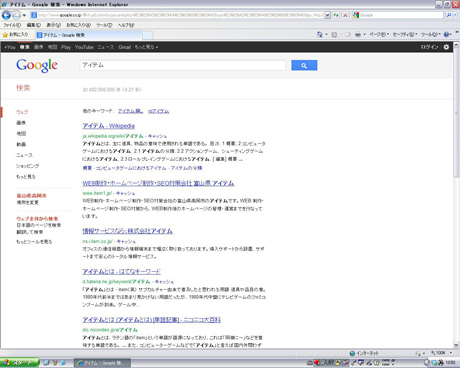
Task: Click the Feeds icon in command bar
Action: 334,34
